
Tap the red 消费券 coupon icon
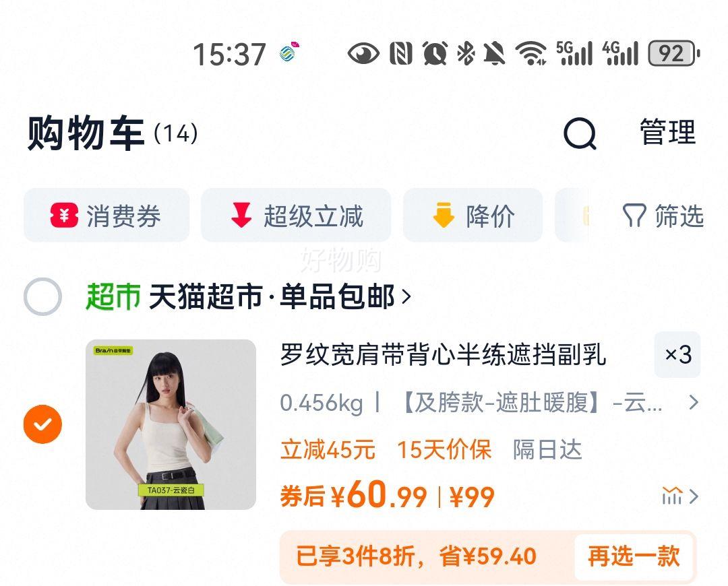pos(64,216)
